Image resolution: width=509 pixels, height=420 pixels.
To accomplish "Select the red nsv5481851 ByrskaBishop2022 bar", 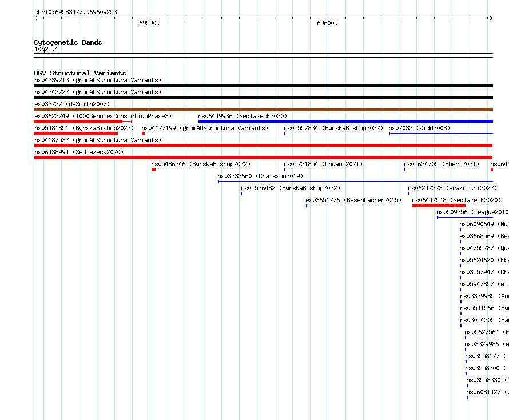I will click(75, 134).
